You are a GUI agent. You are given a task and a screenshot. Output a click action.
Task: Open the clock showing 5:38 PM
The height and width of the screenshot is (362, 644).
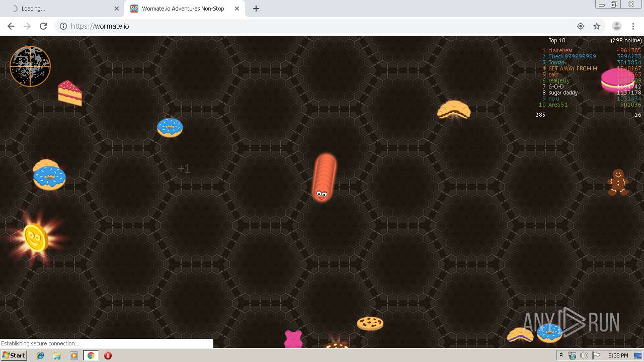coord(618,355)
